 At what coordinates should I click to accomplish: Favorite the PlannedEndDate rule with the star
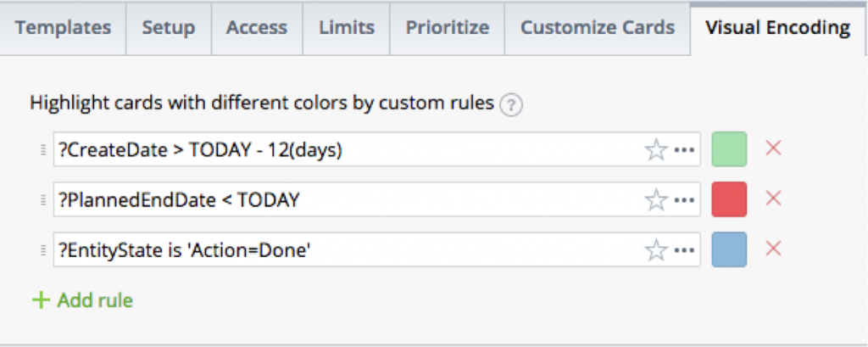[656, 199]
